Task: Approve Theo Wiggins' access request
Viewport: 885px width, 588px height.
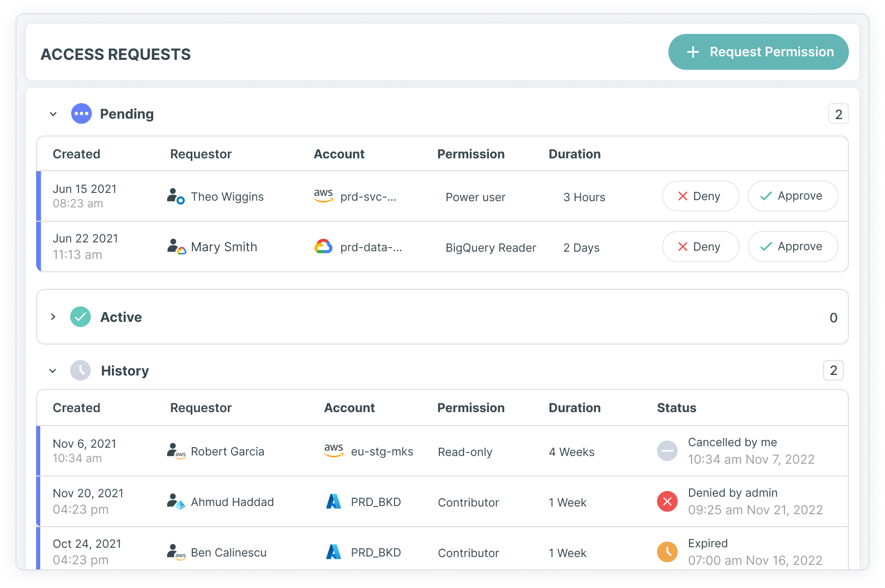Action: pyautogui.click(x=793, y=197)
